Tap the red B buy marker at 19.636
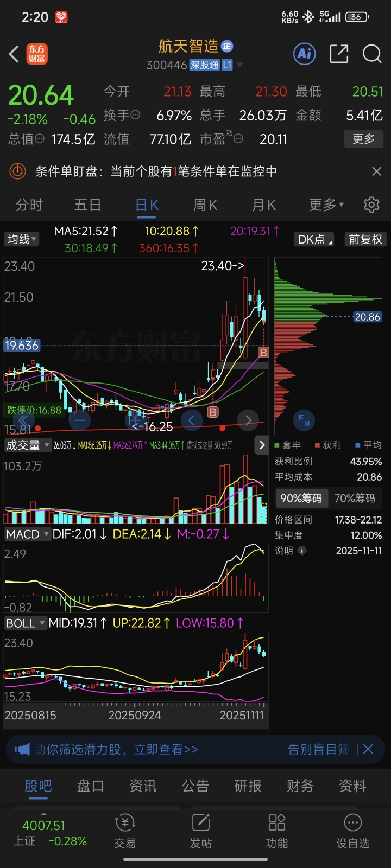Viewport: 391px width, 868px height. tap(263, 353)
